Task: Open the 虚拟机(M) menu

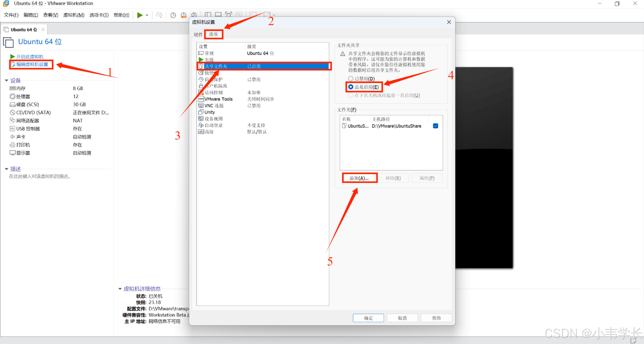Action: 74,15
